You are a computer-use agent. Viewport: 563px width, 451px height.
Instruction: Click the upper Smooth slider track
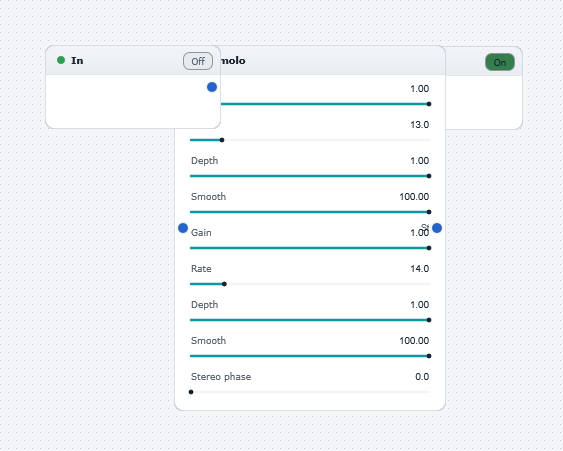(x=310, y=212)
